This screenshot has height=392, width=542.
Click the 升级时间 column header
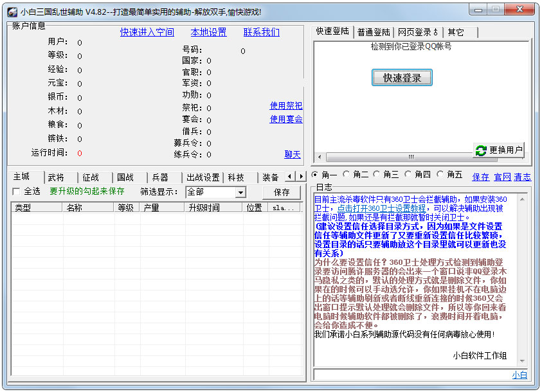[x=204, y=208]
